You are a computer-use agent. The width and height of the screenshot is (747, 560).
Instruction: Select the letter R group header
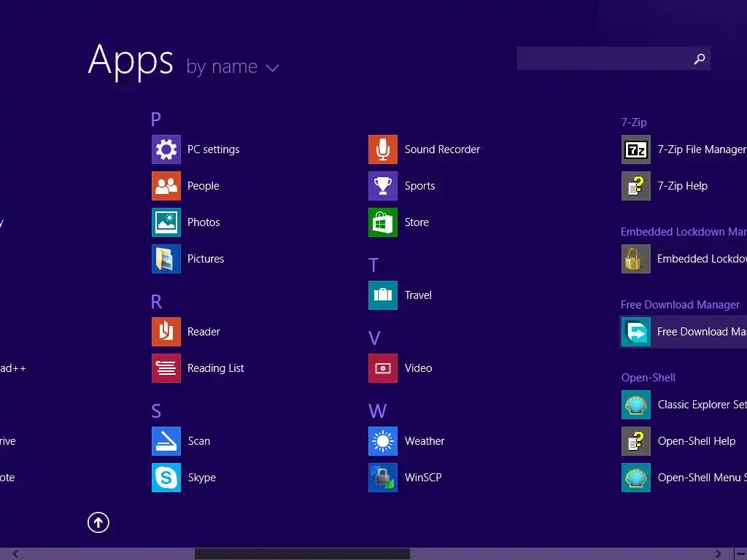tap(156, 301)
